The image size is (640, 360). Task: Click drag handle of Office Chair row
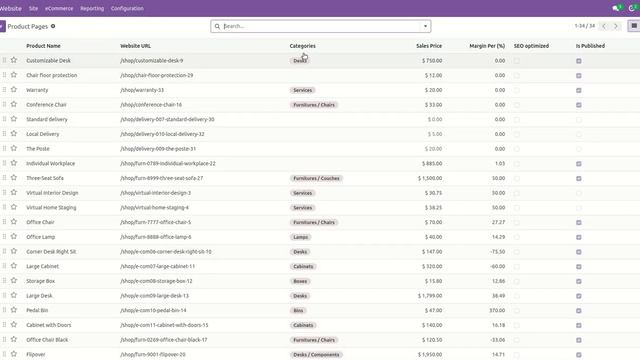pyautogui.click(x=4, y=222)
